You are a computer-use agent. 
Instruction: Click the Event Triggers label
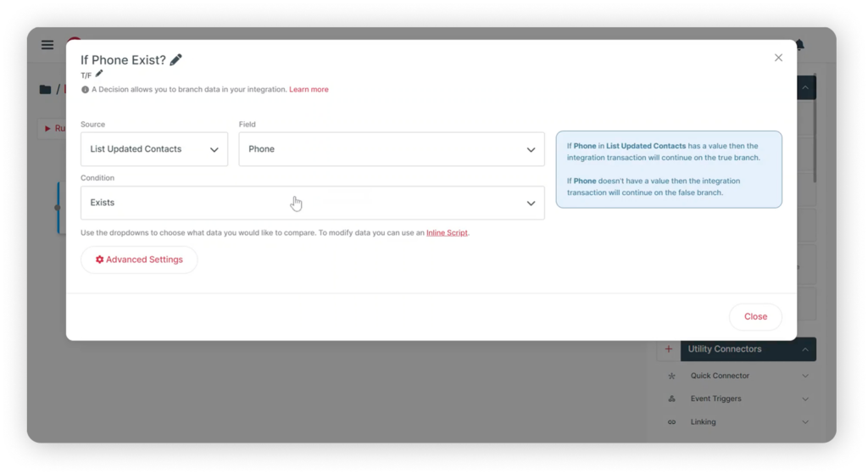tap(715, 399)
